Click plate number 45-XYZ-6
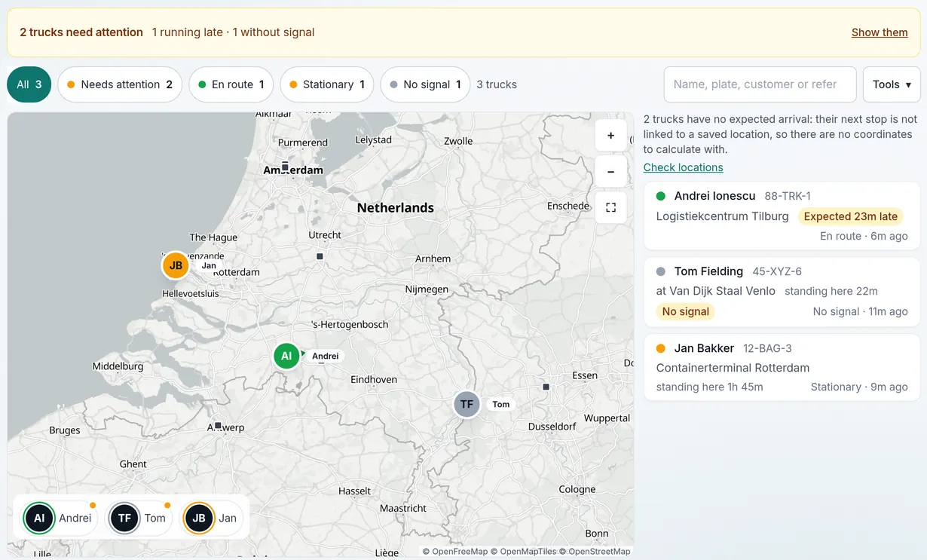Viewport: 927px width, 560px height. [x=777, y=271]
